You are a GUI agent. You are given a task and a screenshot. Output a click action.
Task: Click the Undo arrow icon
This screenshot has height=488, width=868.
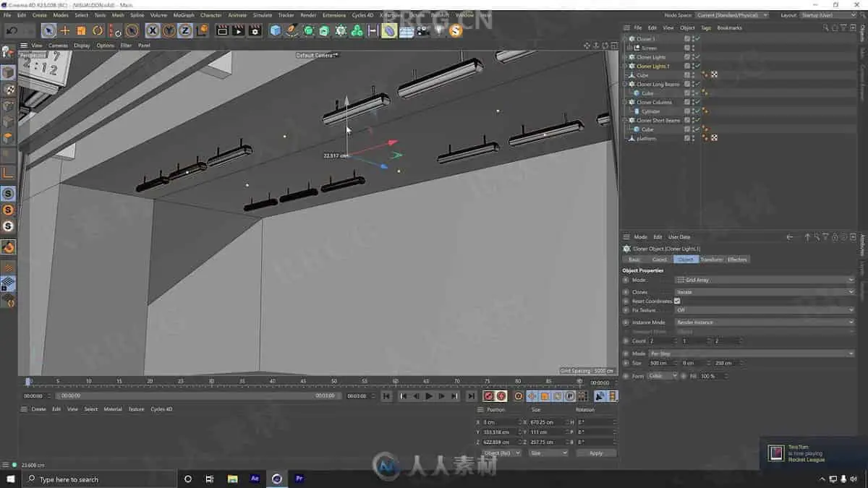point(12,30)
